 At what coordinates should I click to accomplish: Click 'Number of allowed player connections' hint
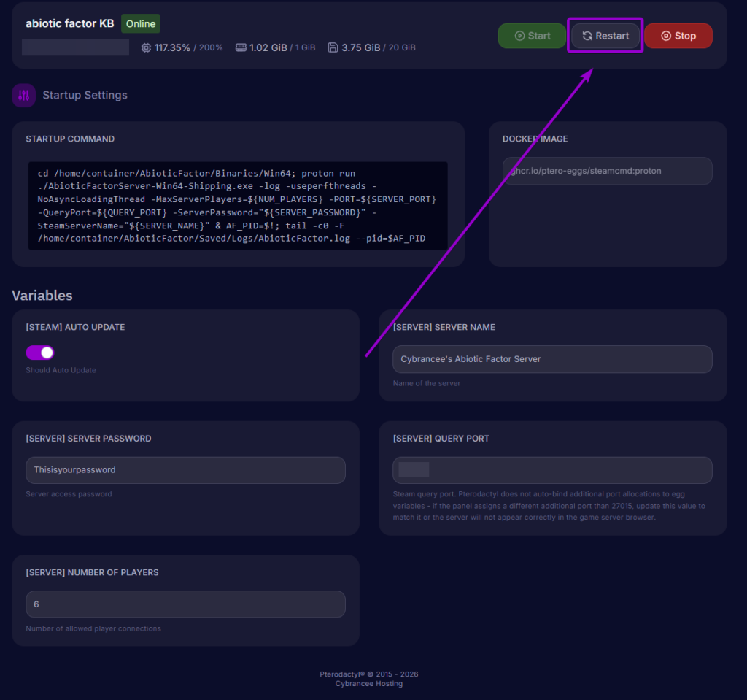[93, 628]
